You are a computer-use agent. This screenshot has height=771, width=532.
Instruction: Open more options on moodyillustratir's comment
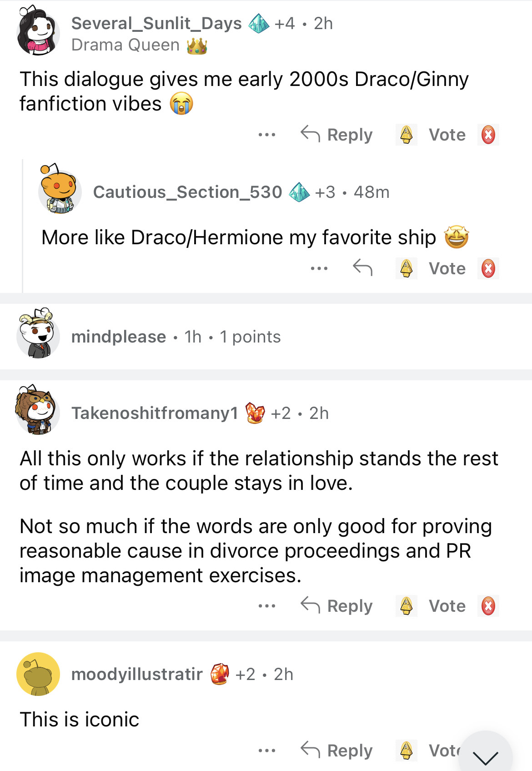[x=266, y=750]
